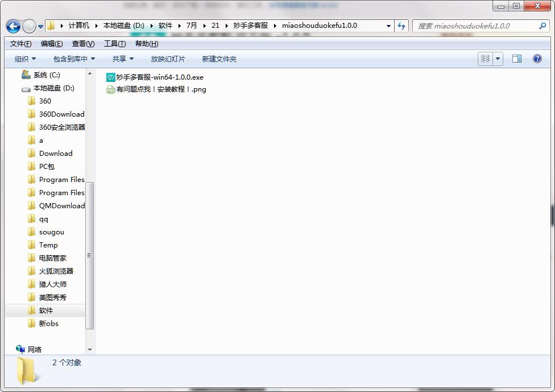555x392 pixels.
Task: Expand more view options arrow
Action: (498, 59)
